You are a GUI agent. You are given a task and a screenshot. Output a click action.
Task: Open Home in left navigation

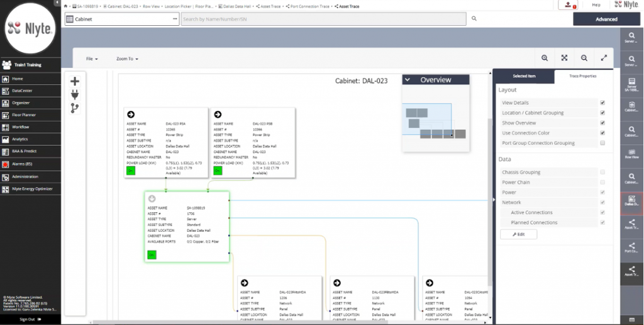coord(30,79)
